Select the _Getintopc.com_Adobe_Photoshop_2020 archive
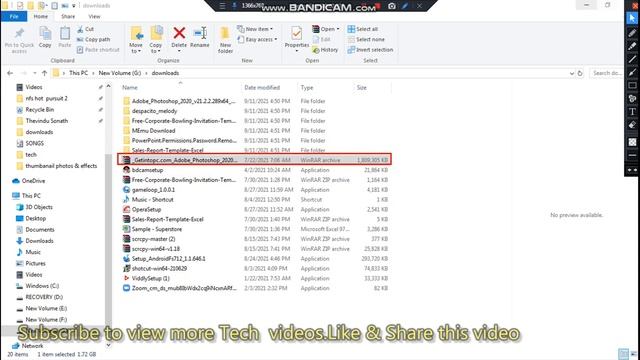This screenshot has width=640, height=360. click(x=254, y=160)
